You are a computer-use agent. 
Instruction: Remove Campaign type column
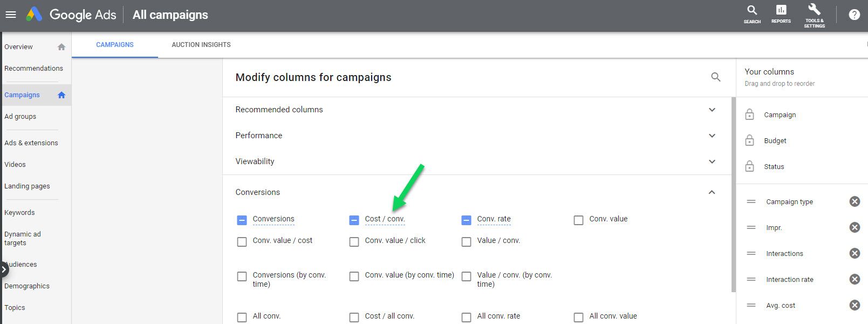pos(855,201)
